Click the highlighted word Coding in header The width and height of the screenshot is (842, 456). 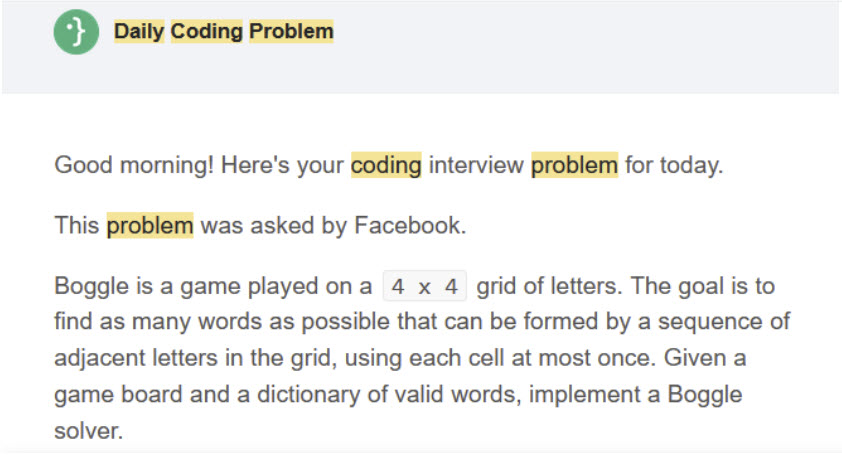pos(207,31)
